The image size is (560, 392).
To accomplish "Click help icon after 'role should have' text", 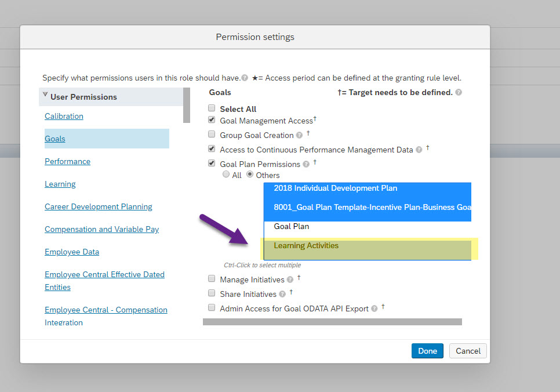I will (x=245, y=78).
